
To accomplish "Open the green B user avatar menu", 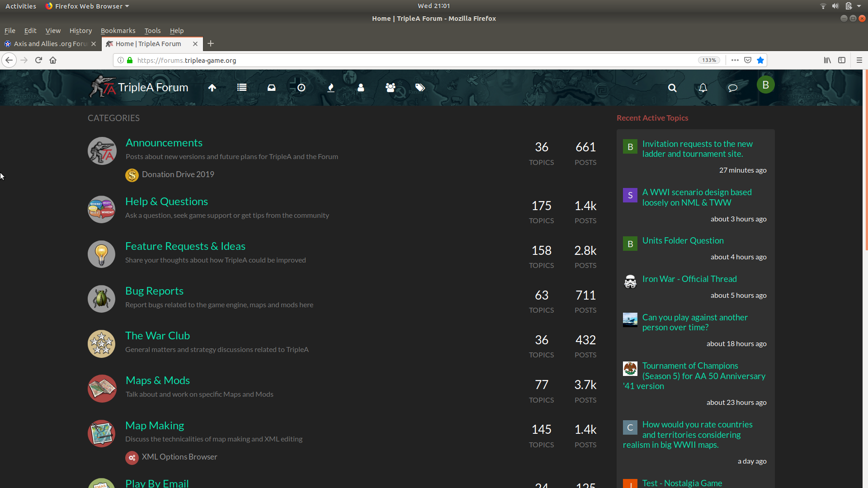I will 765,85.
